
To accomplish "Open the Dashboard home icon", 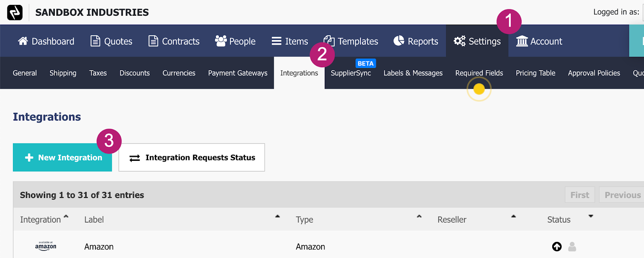I will pos(23,41).
